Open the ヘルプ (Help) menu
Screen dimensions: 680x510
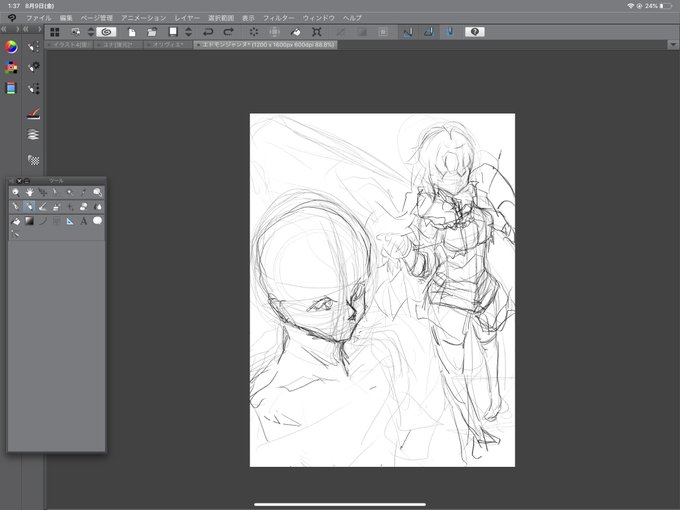click(x=352, y=18)
